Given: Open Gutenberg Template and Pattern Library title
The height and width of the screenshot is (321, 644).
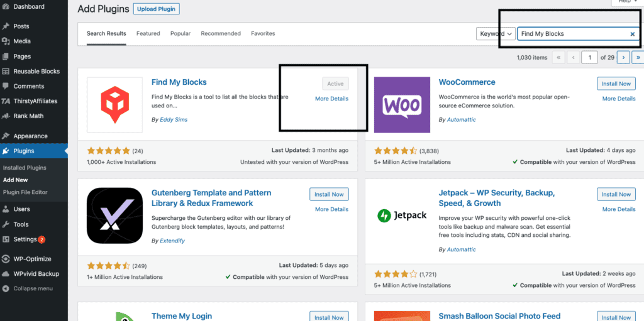Looking at the screenshot, I should coord(211,198).
